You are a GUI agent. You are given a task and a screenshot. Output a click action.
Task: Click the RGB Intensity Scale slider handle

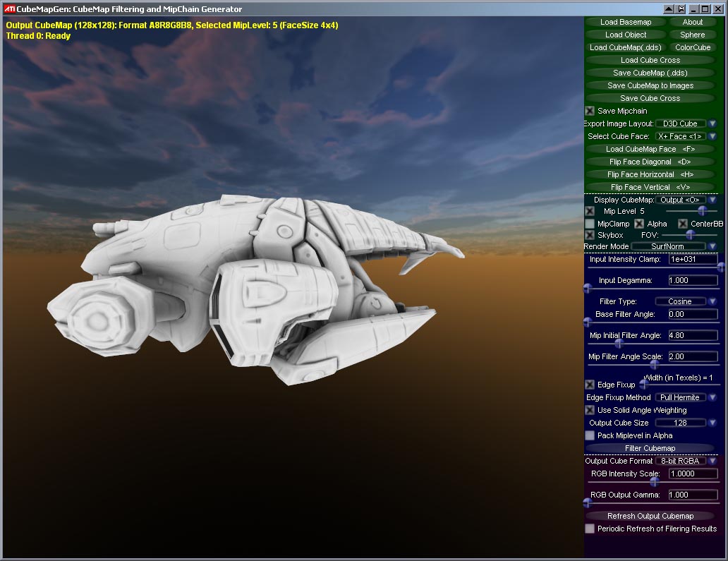tap(654, 482)
